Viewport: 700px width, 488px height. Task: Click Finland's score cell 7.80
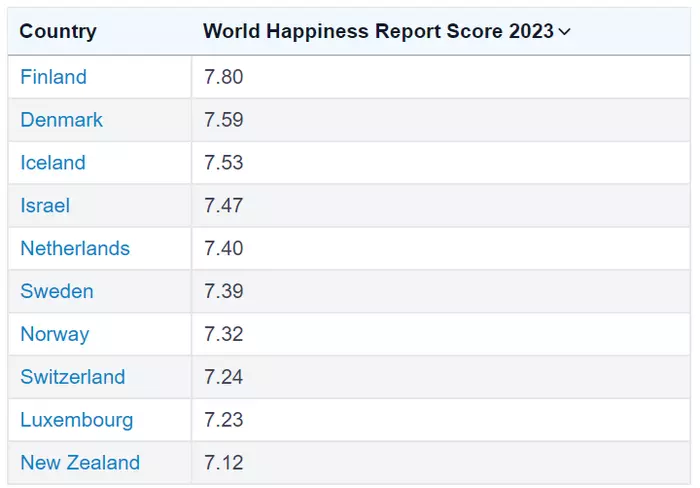pyautogui.click(x=441, y=77)
